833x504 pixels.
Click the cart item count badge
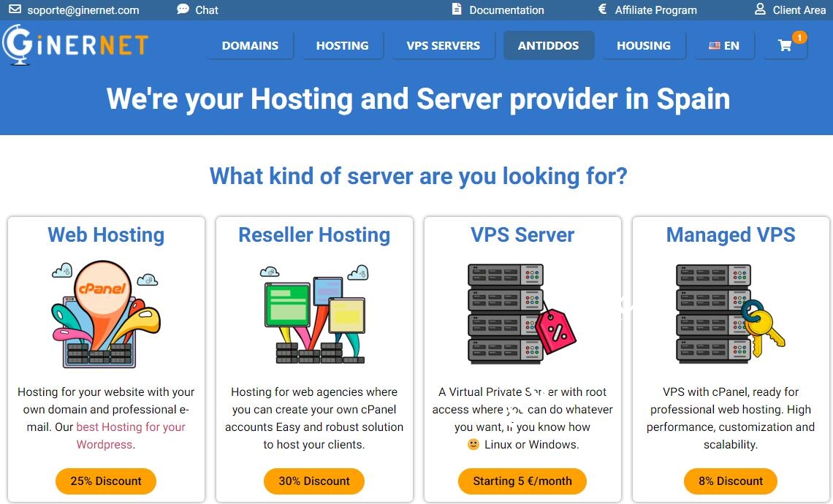[x=799, y=37]
